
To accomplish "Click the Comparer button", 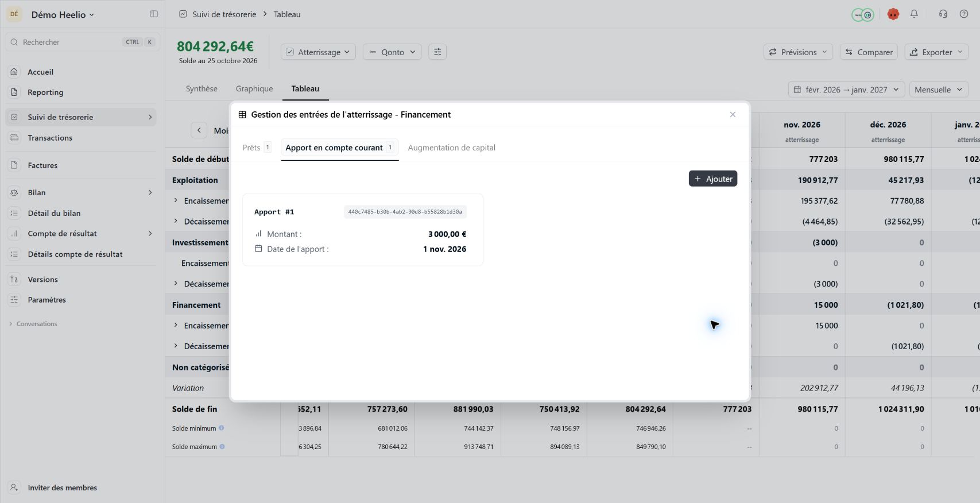I will (869, 52).
